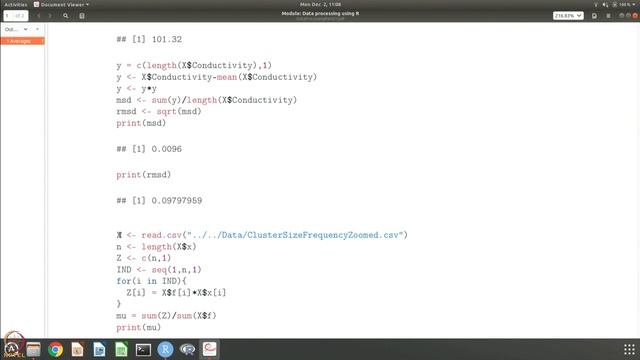640x360 pixels.
Task: Open the clock calendar in top bar
Action: click(320, 4)
